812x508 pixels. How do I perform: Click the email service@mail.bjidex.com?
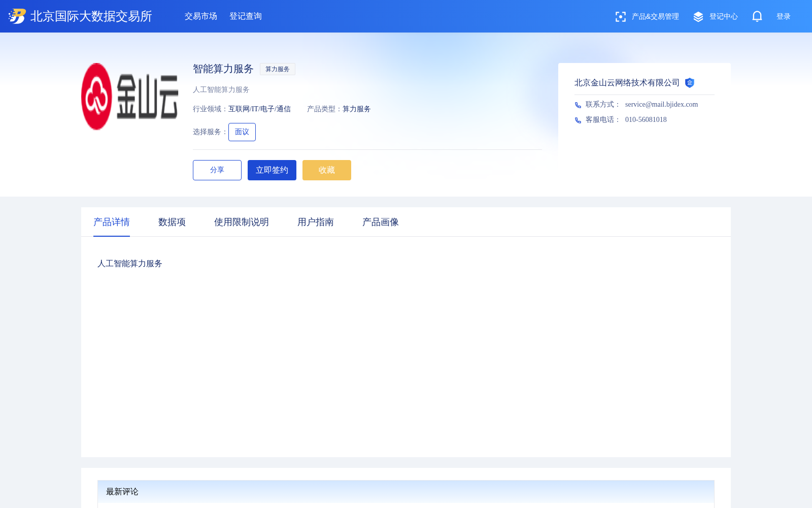(x=661, y=105)
